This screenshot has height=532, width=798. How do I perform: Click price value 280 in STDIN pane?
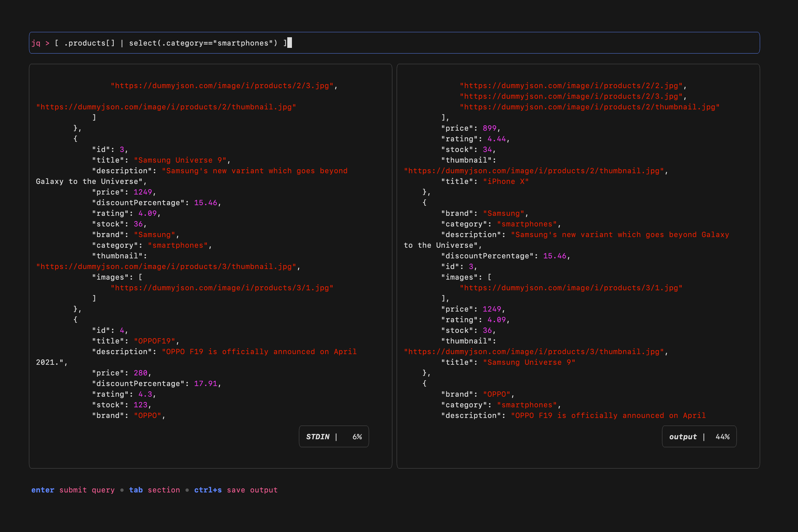pyautogui.click(x=140, y=373)
